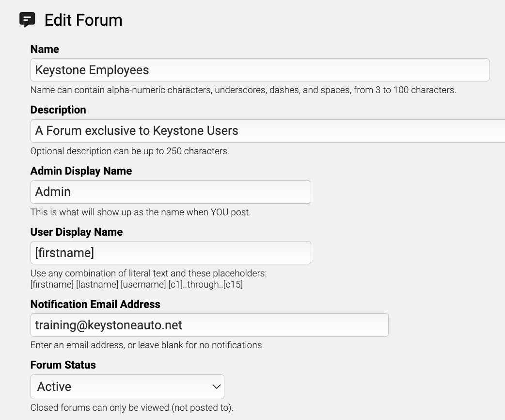Click the 'Description' field label
This screenshot has width=505, height=420.
coord(58,110)
